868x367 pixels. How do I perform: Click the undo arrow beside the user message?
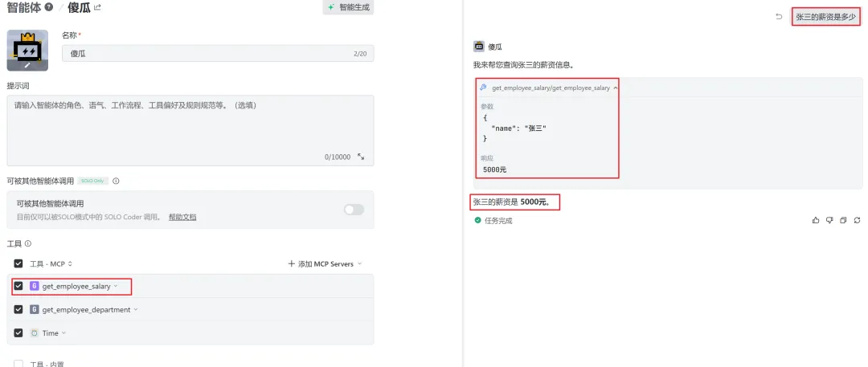tap(779, 17)
